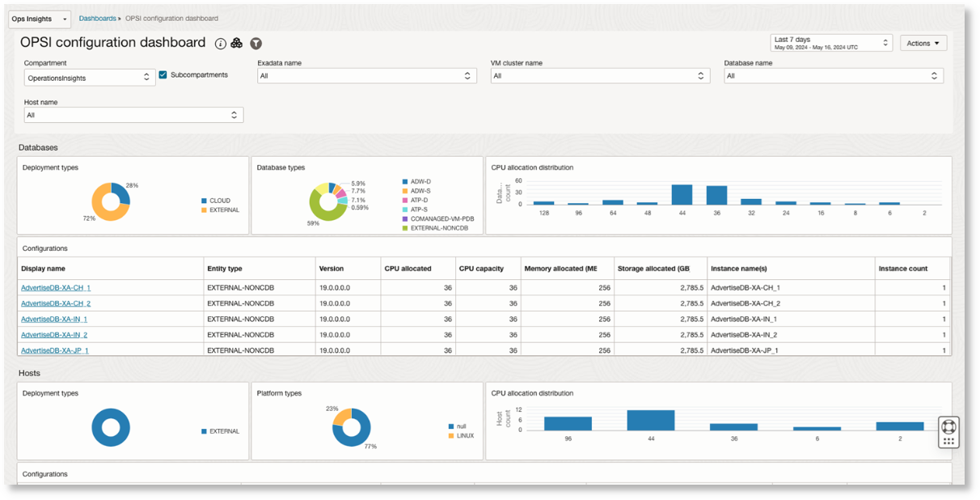Image resolution: width=980 pixels, height=500 pixels.
Task: Click the dotted grid handle below life-ring
Action: pos(948,441)
